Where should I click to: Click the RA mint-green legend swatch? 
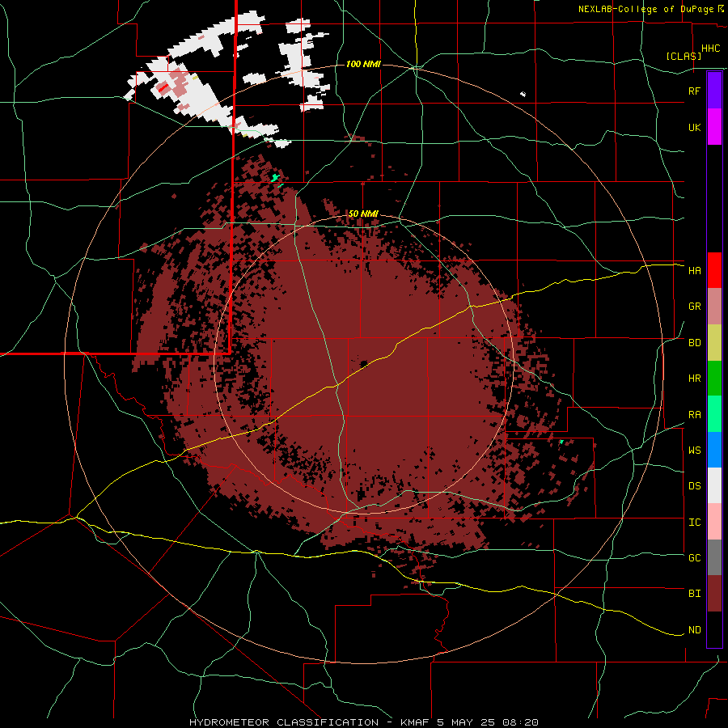[x=714, y=414]
